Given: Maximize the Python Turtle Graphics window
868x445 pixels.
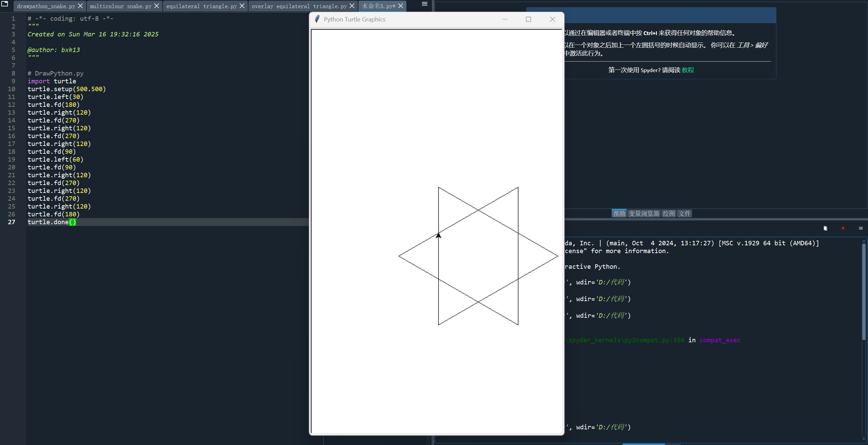Looking at the screenshot, I should click(x=528, y=19).
